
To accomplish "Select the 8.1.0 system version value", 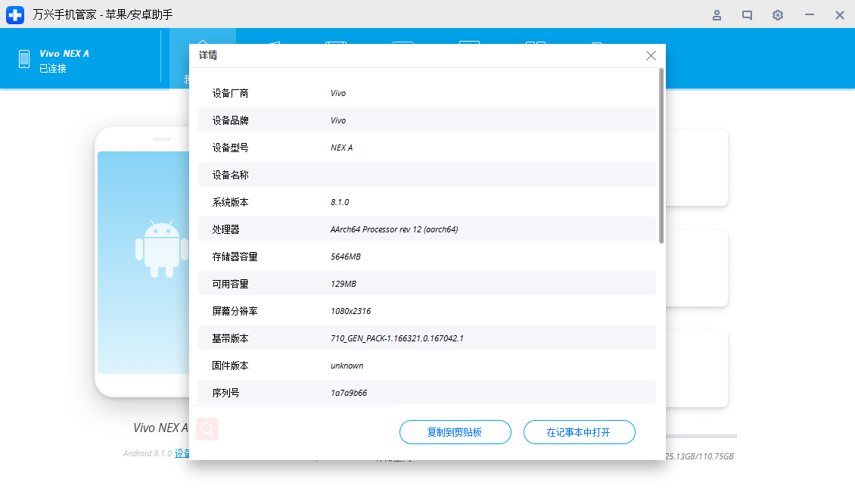I will [340, 202].
